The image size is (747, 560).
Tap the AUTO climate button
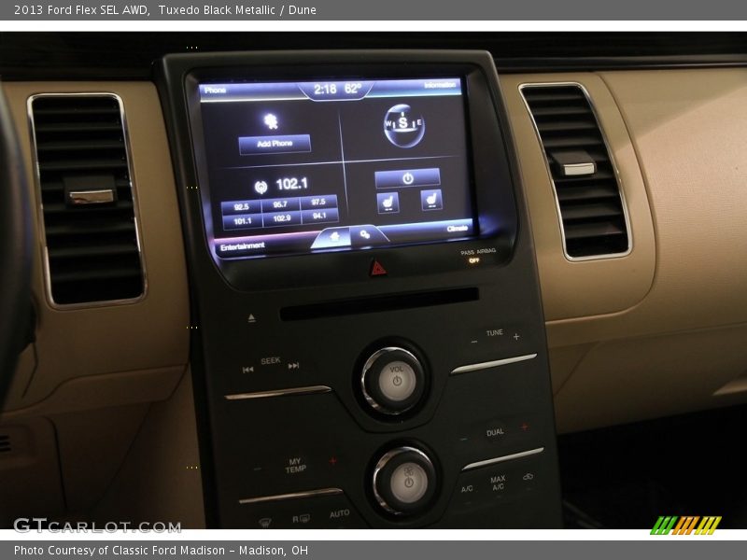tap(339, 513)
